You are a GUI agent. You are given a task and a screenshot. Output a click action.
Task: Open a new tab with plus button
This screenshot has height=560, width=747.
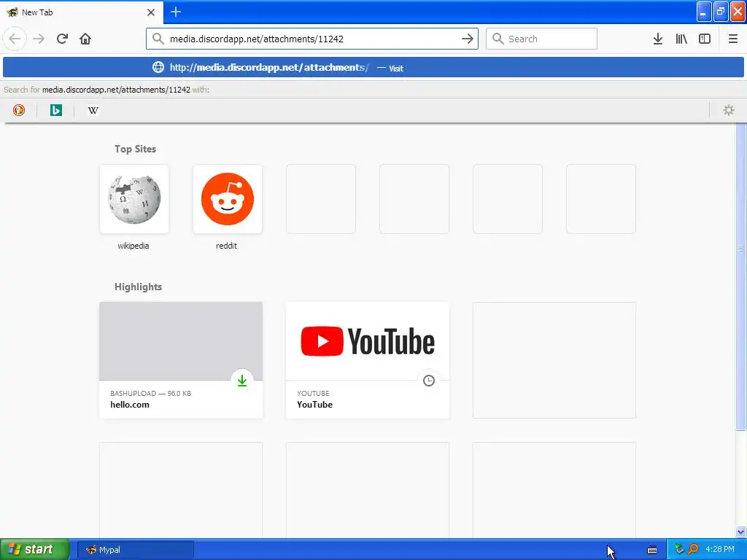click(x=176, y=12)
